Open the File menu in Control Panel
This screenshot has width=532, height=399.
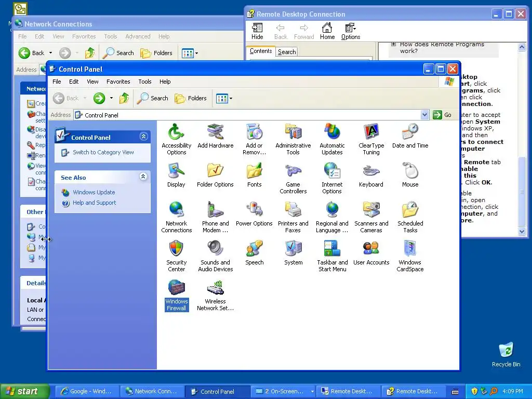57,82
